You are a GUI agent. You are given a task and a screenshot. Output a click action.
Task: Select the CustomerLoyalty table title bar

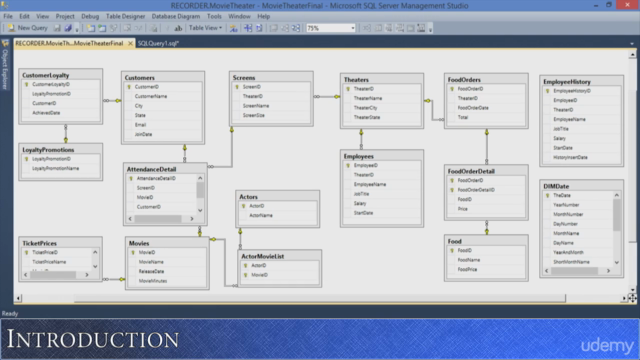click(x=60, y=75)
